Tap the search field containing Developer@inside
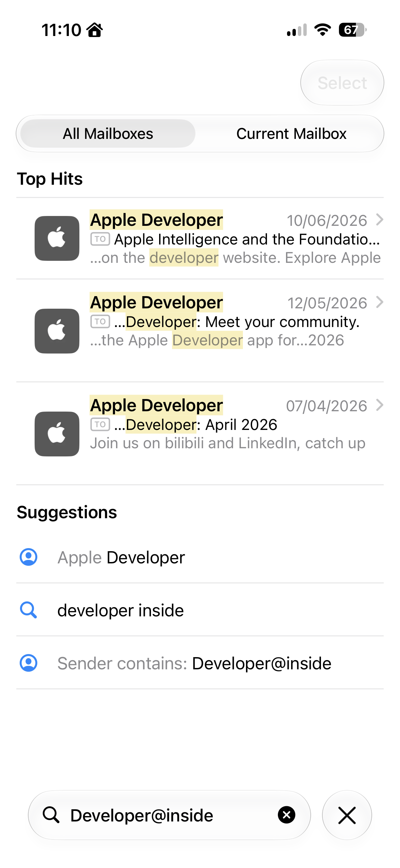 (169, 815)
